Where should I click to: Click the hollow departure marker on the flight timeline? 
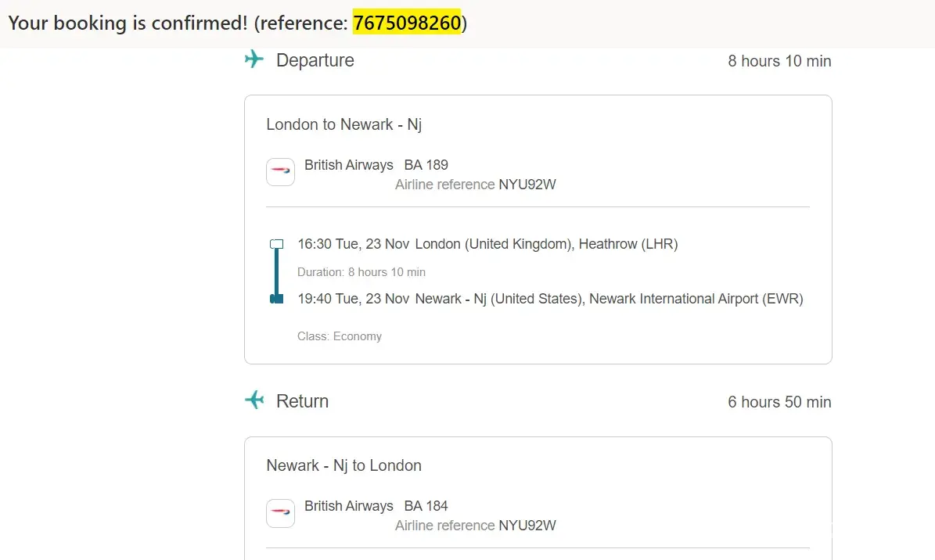[x=276, y=244]
